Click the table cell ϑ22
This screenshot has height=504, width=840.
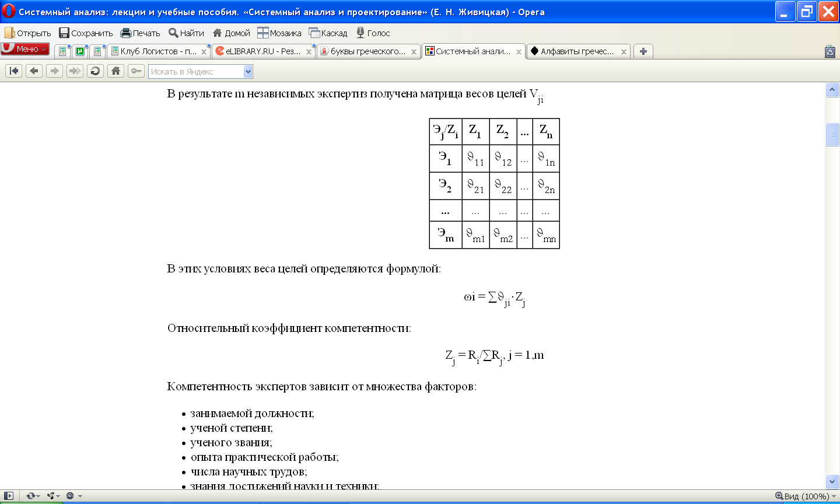click(x=503, y=185)
